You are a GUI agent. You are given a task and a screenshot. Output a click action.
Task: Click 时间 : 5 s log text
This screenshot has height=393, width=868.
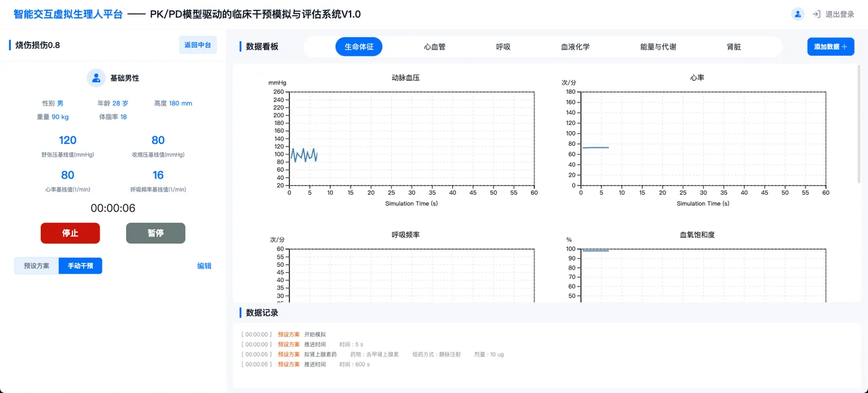tap(351, 345)
